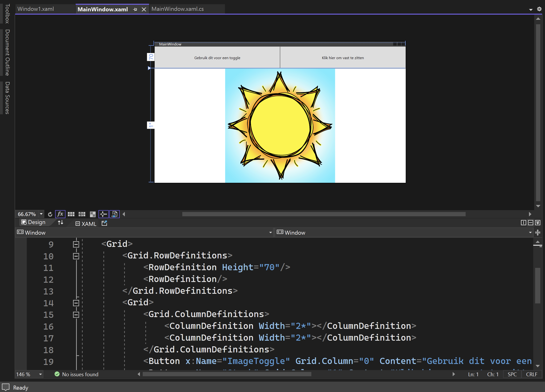Click the refresh designer icon

click(x=50, y=214)
